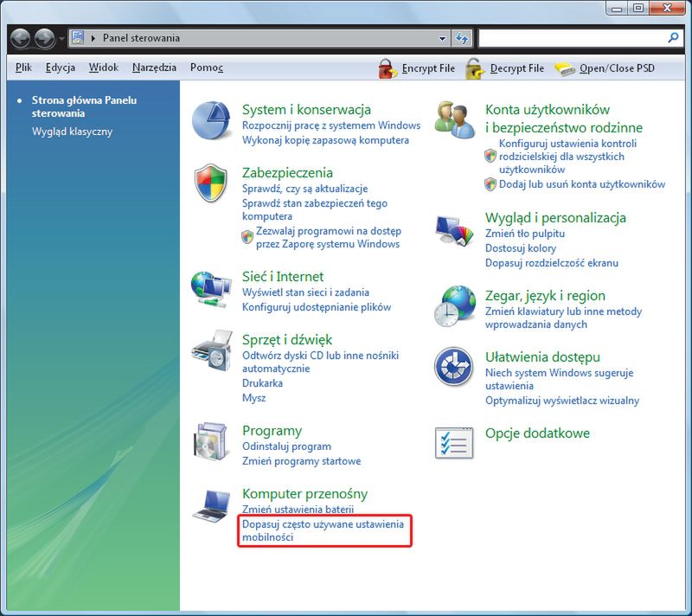Click the search magnifier icon
692x616 pixels.
[x=673, y=38]
